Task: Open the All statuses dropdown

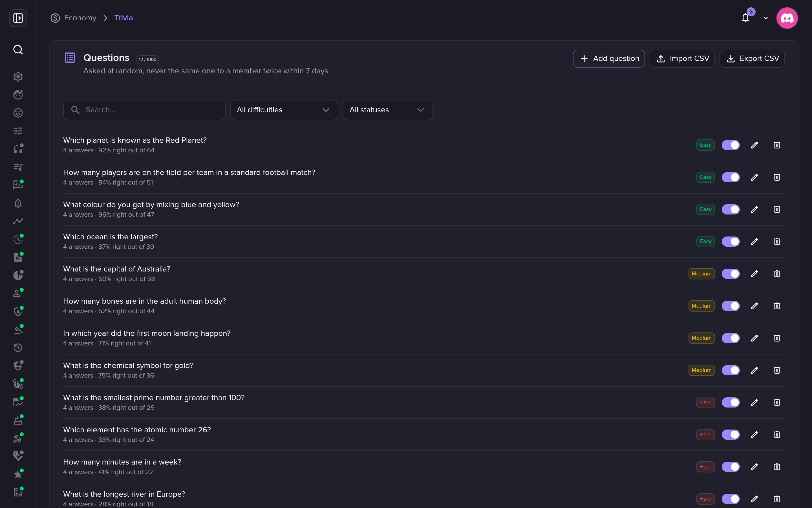Action: pos(388,110)
